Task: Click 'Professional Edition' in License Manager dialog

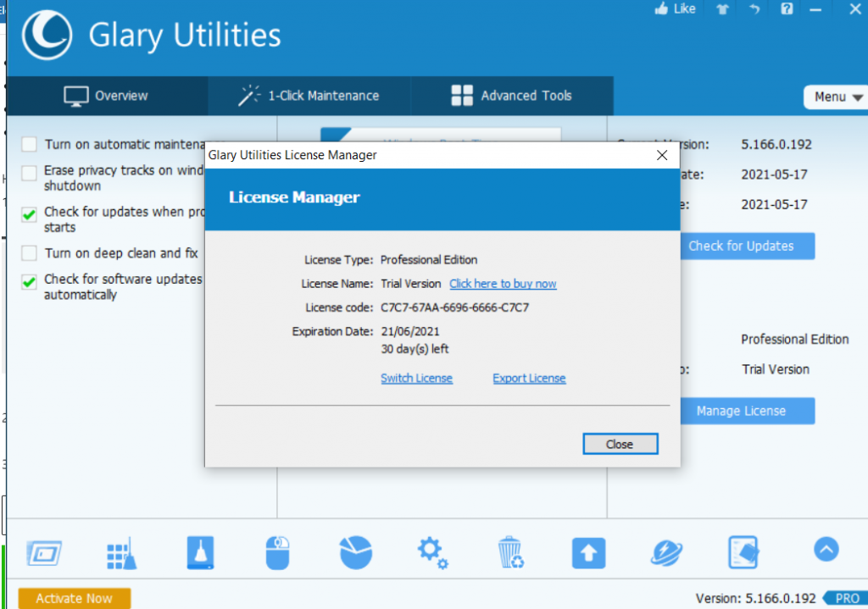Action: point(428,260)
